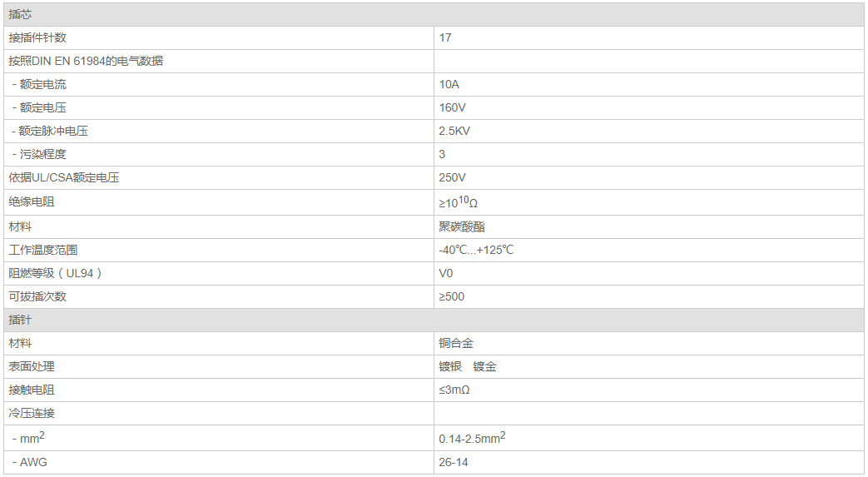Select the DIN EN 61984 electrical data row
The height and width of the screenshot is (477, 868).
pos(86,61)
